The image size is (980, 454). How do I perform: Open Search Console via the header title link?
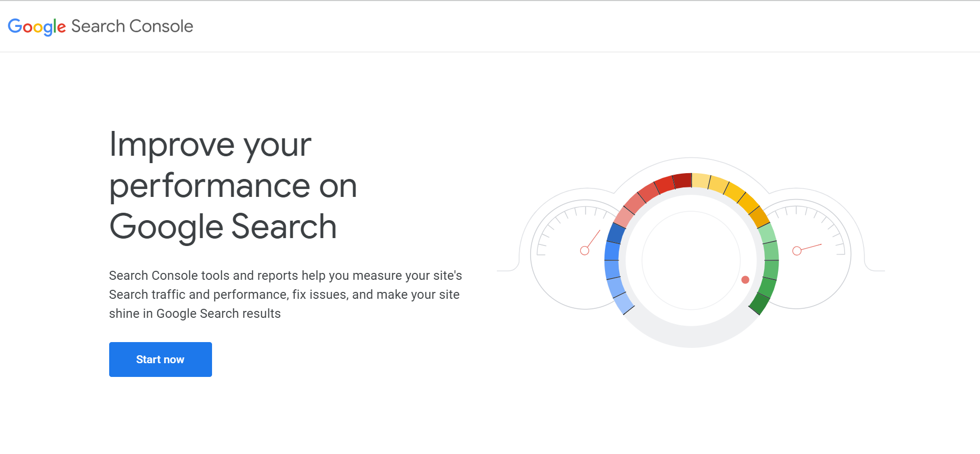tap(100, 26)
